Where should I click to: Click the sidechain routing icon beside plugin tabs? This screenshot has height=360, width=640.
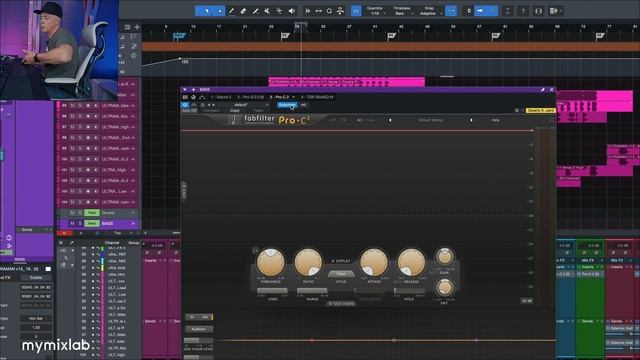pos(202,97)
